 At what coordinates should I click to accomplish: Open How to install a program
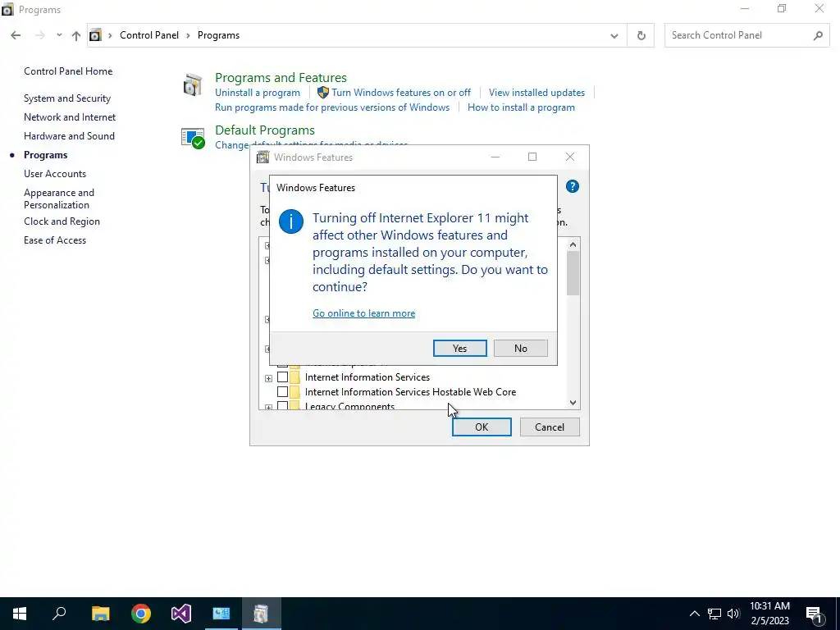521,107
